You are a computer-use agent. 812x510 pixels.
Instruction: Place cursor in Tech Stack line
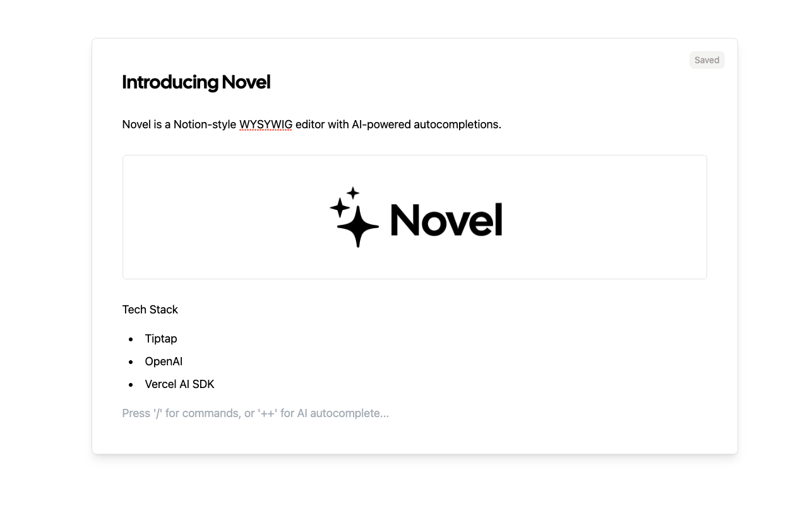pos(150,310)
